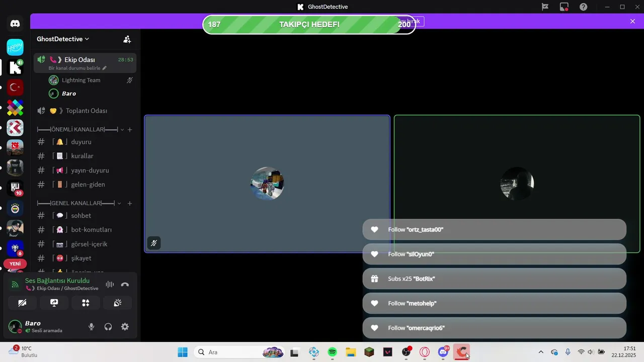The image size is (644, 362).
Task: Open voice connection signal details icon
Action: [15, 285]
